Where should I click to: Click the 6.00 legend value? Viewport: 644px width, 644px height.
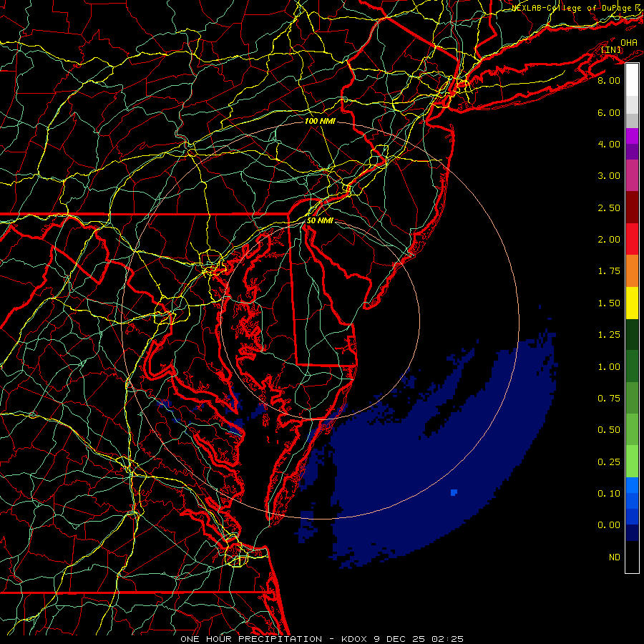pos(609,112)
